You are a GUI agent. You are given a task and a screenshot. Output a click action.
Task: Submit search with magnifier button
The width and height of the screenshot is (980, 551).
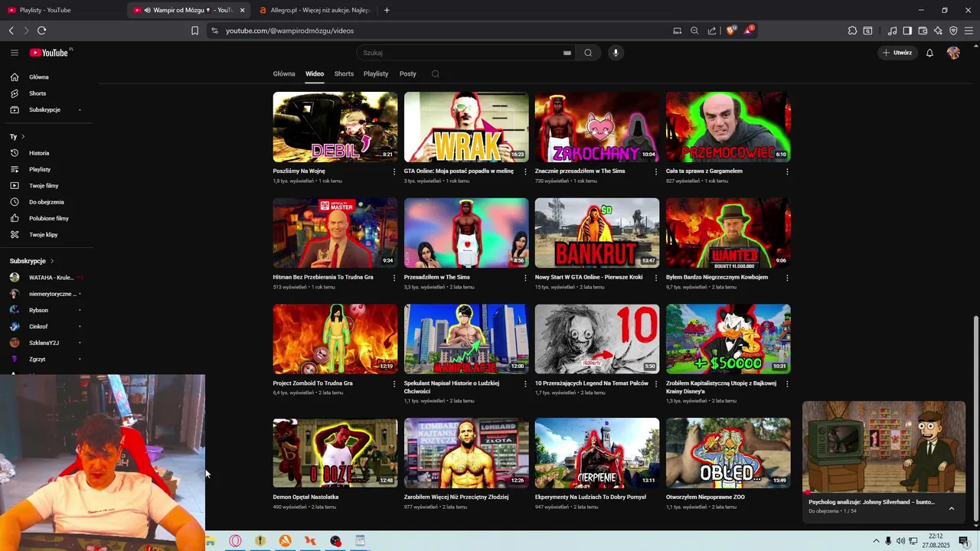tap(588, 53)
